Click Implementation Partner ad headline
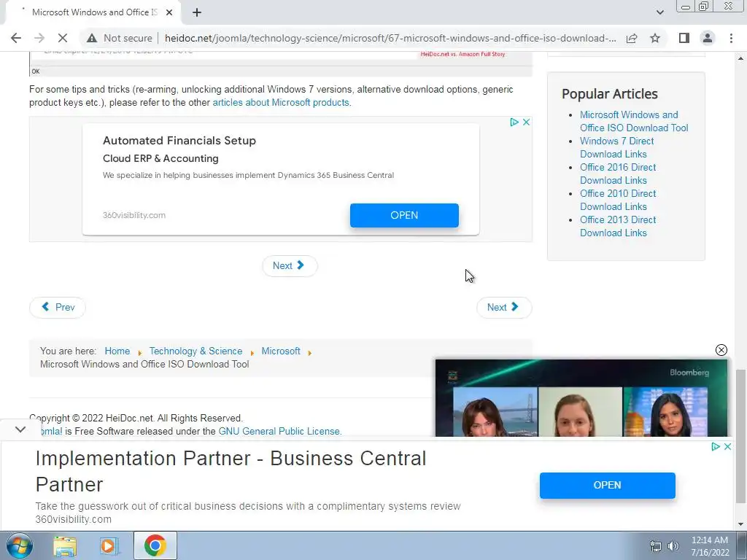This screenshot has height=560, width=747. [231, 472]
